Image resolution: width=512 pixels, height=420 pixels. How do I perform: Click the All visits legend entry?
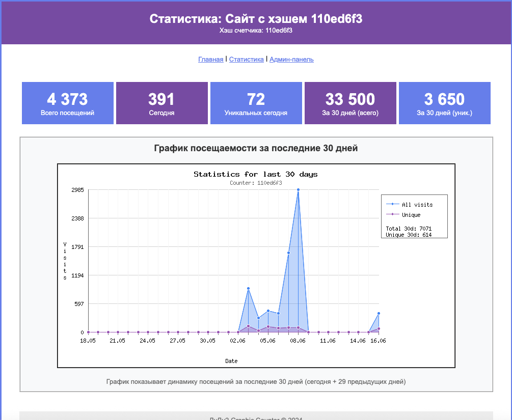(x=410, y=205)
